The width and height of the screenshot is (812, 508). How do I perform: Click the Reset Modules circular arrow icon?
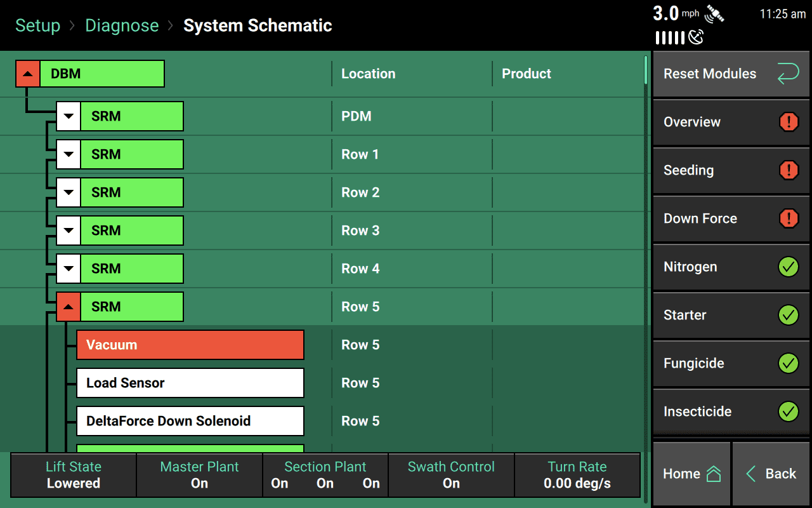788,74
